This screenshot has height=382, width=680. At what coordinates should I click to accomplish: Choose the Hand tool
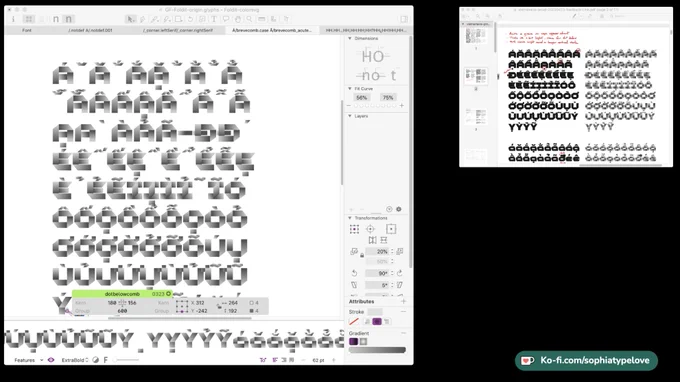click(x=238, y=19)
